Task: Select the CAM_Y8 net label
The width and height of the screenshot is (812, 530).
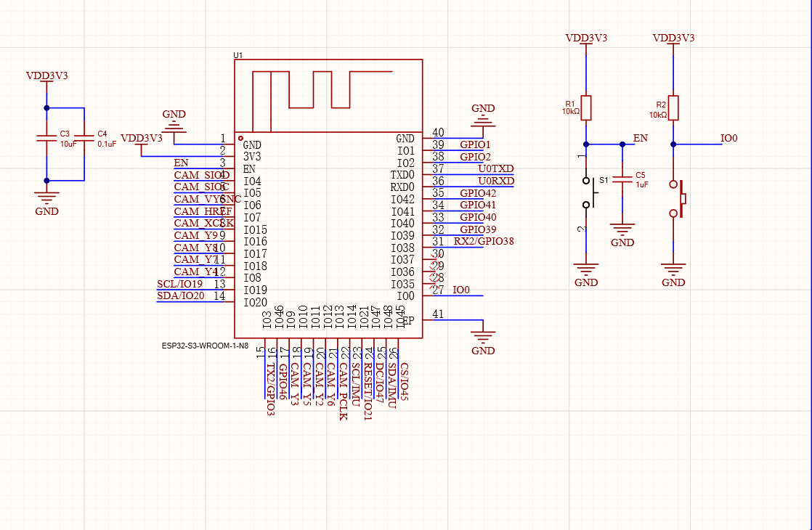Action: click(196, 248)
